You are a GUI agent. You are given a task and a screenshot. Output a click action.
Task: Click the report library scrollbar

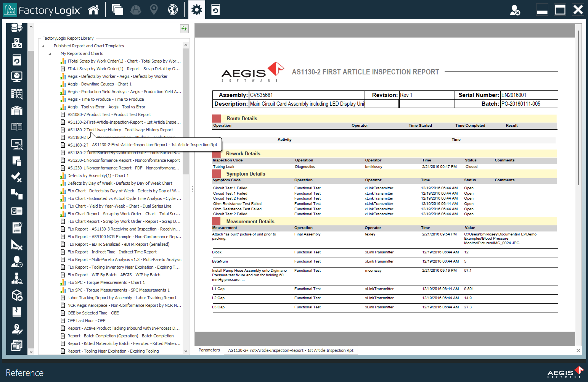186,114
